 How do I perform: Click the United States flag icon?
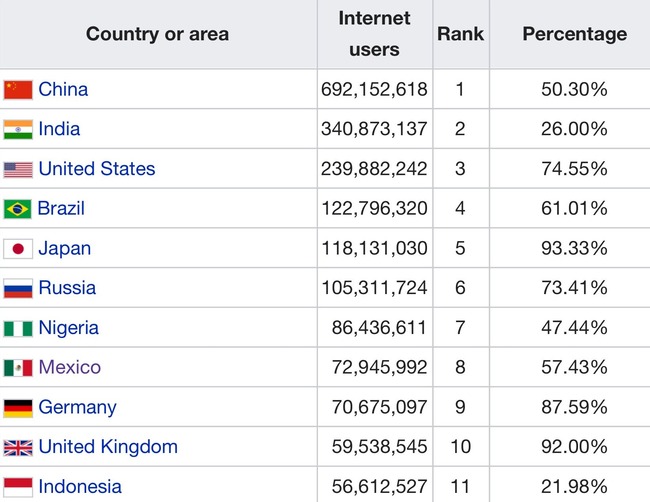pos(18,170)
